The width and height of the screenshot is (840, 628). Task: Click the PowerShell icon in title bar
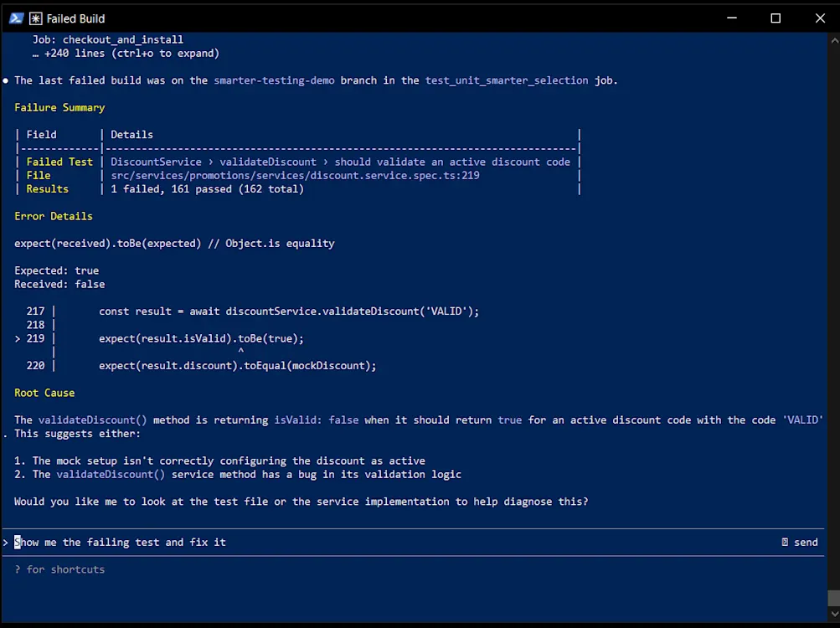point(16,18)
